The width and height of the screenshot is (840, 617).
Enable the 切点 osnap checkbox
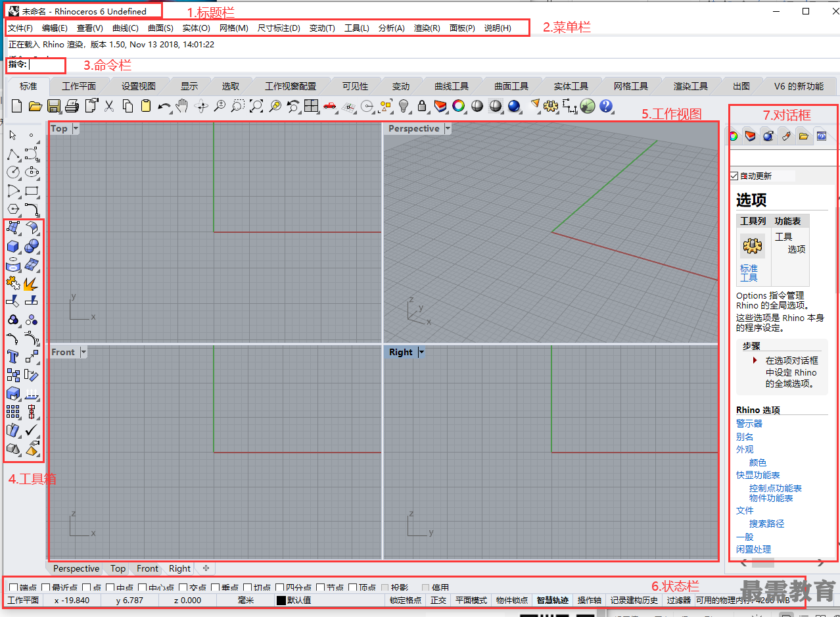point(248,587)
